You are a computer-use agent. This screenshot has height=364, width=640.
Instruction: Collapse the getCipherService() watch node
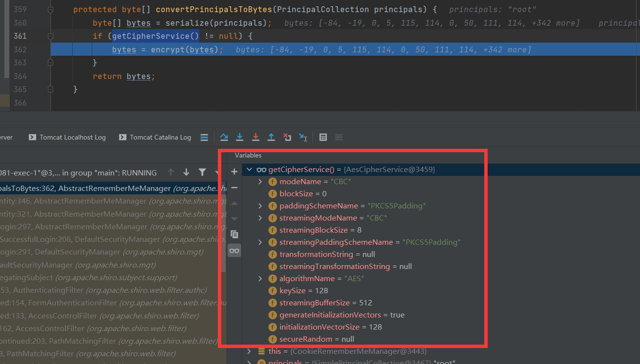249,170
